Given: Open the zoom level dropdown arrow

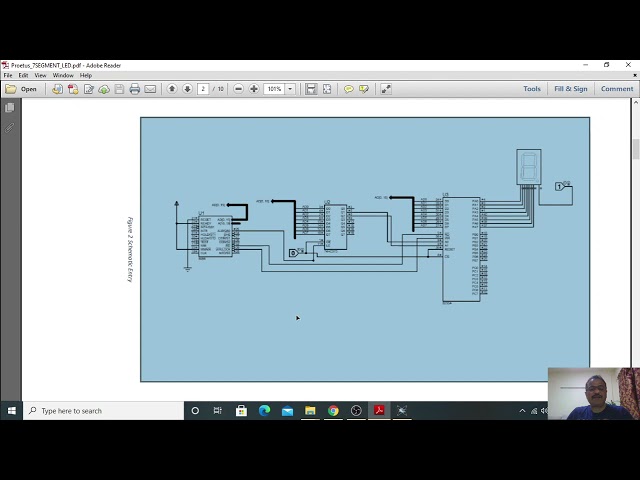Looking at the screenshot, I should pyautogui.click(x=290, y=89).
